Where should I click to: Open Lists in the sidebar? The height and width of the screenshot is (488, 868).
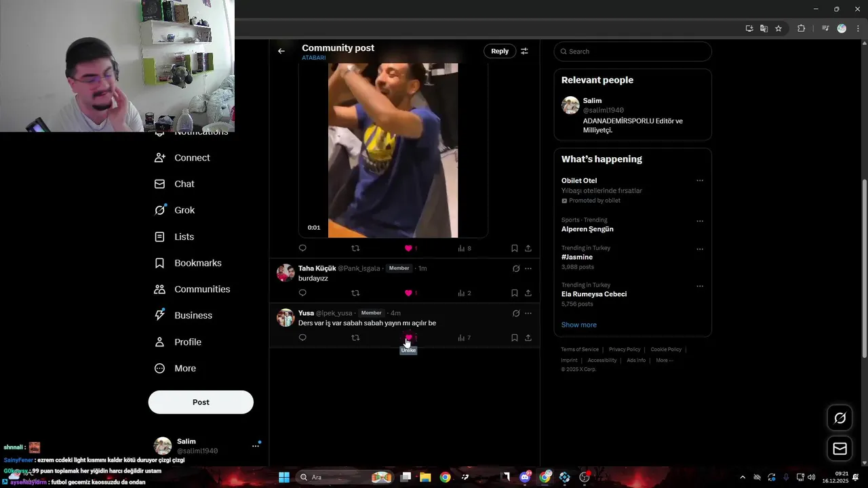coord(174,237)
